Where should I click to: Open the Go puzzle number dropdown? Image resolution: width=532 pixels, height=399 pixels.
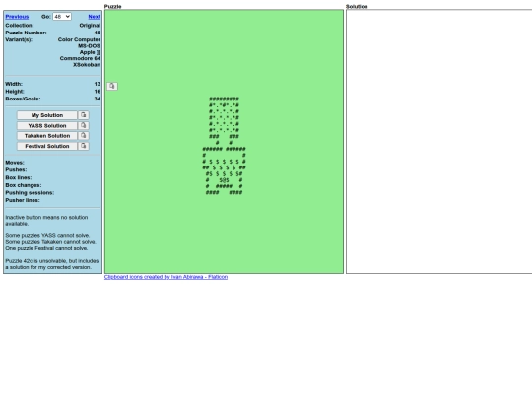click(x=62, y=17)
